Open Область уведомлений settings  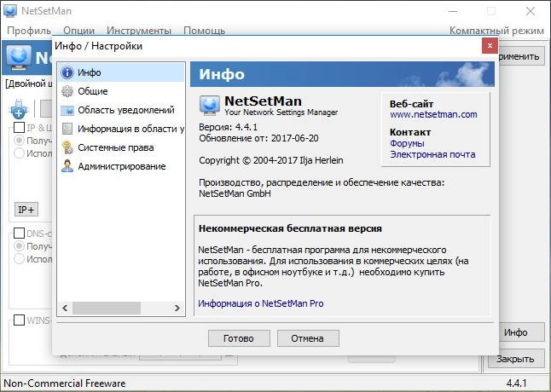point(121,110)
